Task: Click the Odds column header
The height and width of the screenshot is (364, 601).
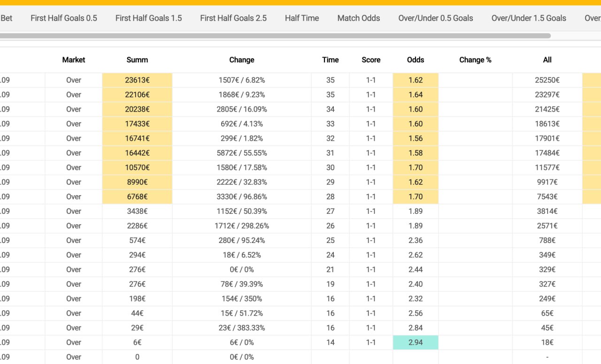Action: [416, 60]
